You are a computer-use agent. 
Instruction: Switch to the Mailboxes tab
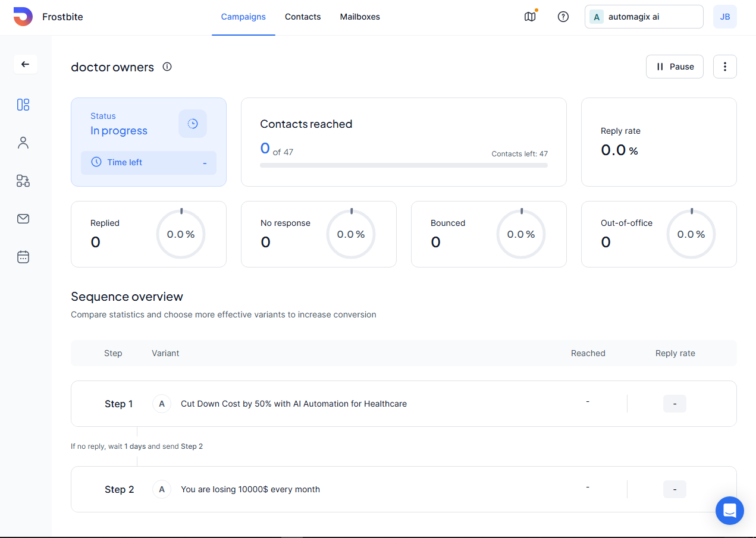pos(360,17)
